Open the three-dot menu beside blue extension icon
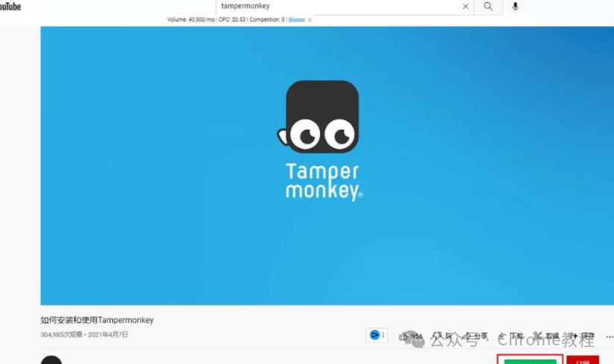 point(383,335)
